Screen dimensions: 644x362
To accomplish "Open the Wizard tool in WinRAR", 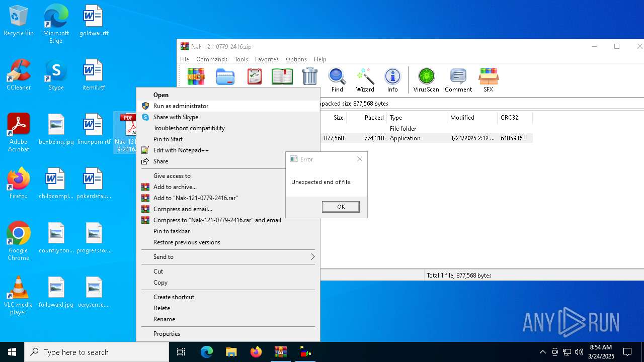I will tap(365, 80).
